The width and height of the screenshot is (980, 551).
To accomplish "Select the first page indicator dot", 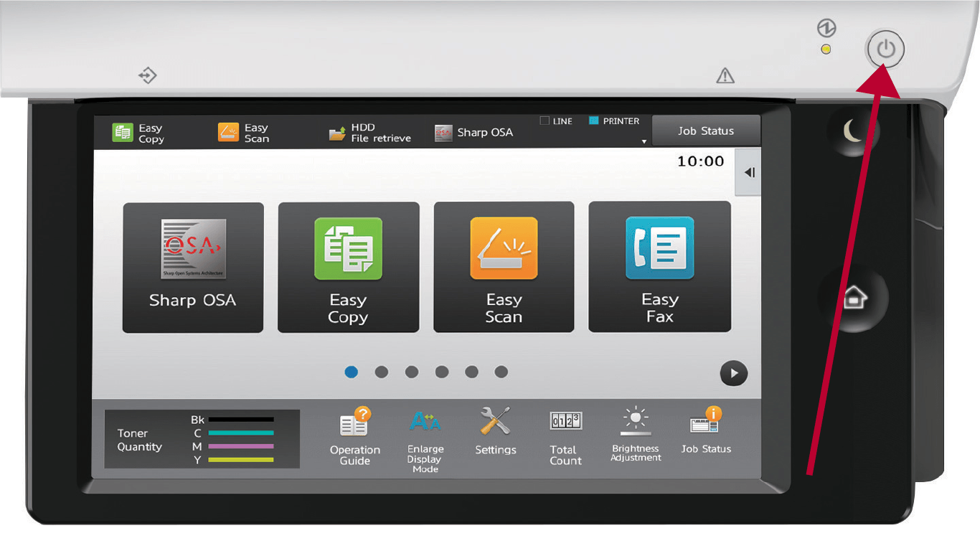I will click(352, 372).
